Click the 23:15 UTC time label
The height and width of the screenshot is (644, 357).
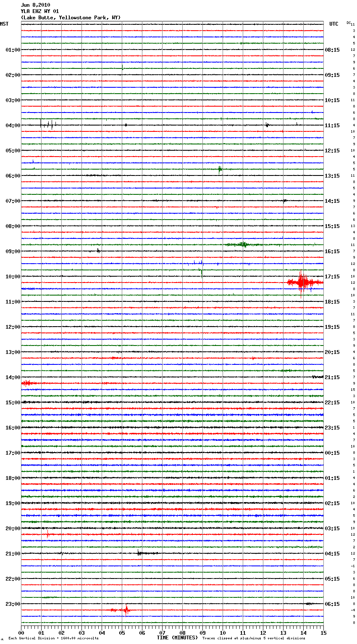click(332, 428)
